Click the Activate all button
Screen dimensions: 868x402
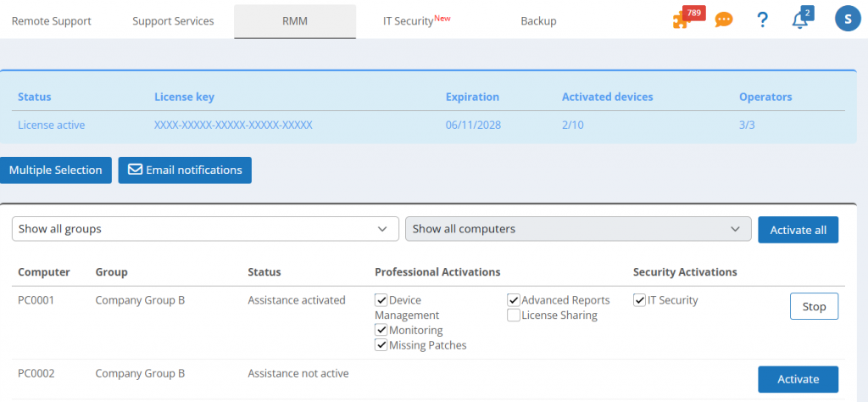point(798,230)
